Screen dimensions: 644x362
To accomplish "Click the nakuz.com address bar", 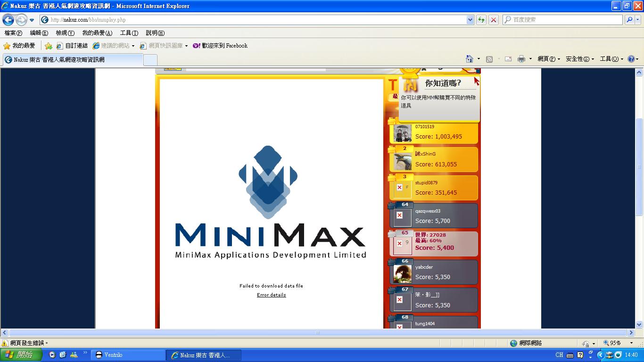I will 253,20.
